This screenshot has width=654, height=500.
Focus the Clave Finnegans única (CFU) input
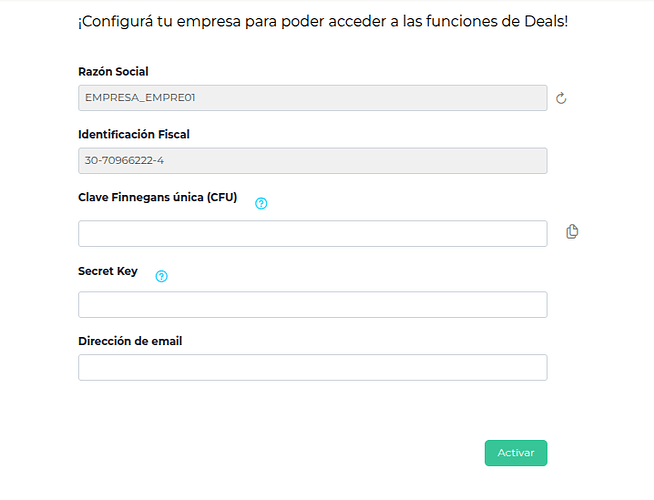[312, 233]
